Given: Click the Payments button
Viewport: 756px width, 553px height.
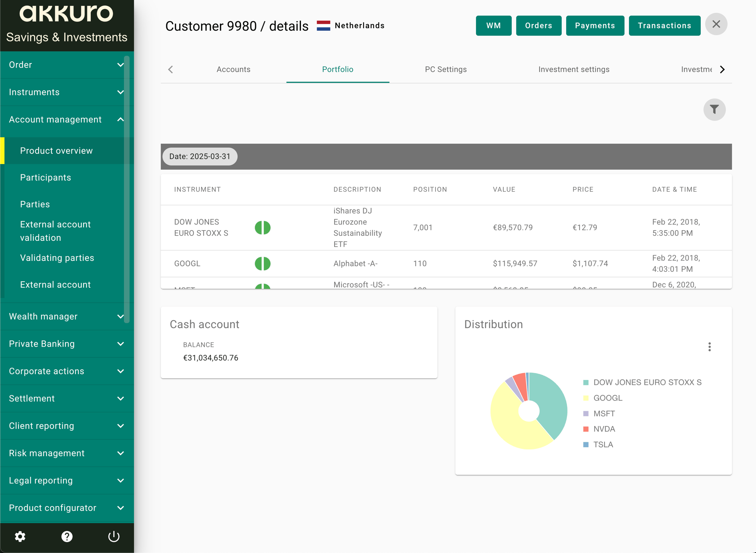Looking at the screenshot, I should (x=595, y=26).
